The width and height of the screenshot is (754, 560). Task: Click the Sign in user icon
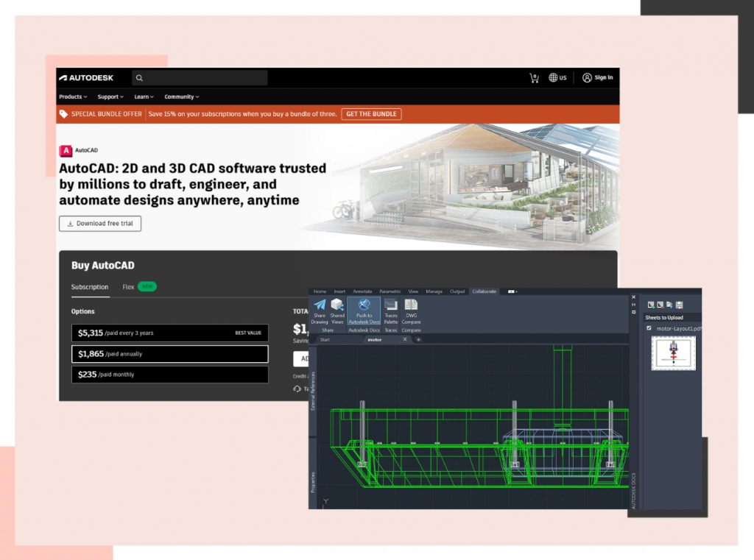(587, 78)
